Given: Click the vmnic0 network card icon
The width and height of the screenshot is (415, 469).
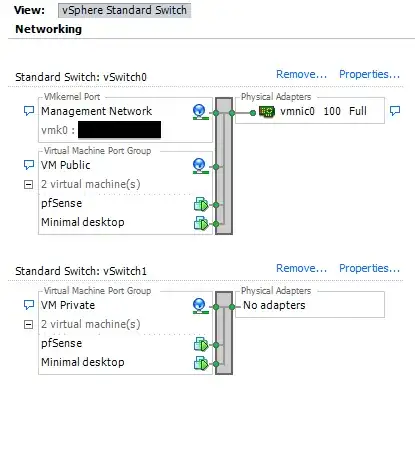Looking at the screenshot, I should [x=267, y=111].
